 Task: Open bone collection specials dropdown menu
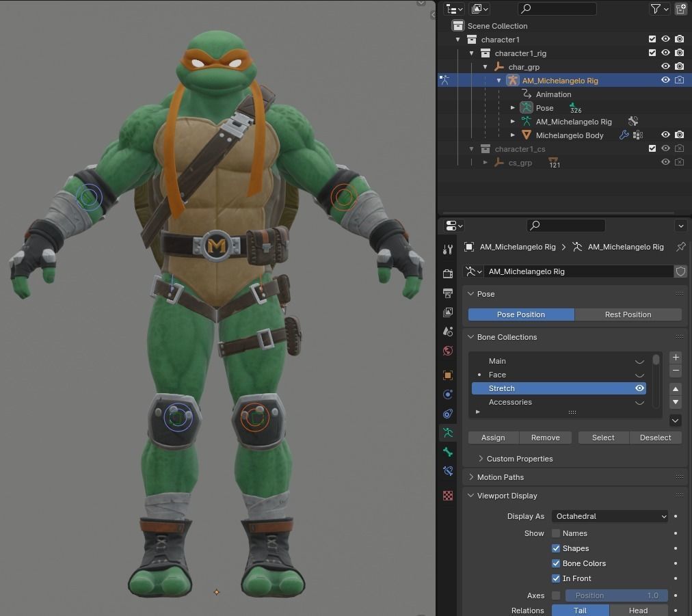click(676, 420)
